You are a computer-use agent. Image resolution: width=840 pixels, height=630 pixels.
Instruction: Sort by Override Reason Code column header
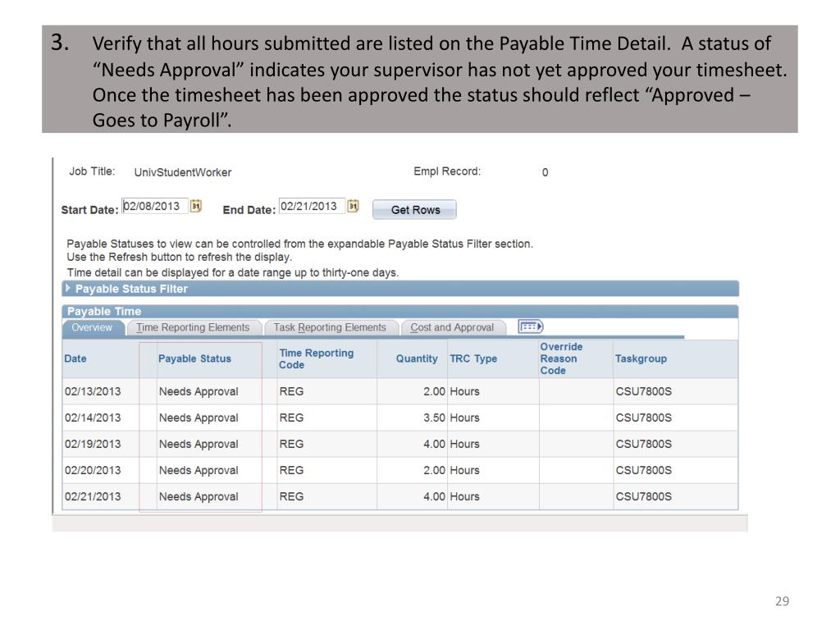click(x=561, y=358)
